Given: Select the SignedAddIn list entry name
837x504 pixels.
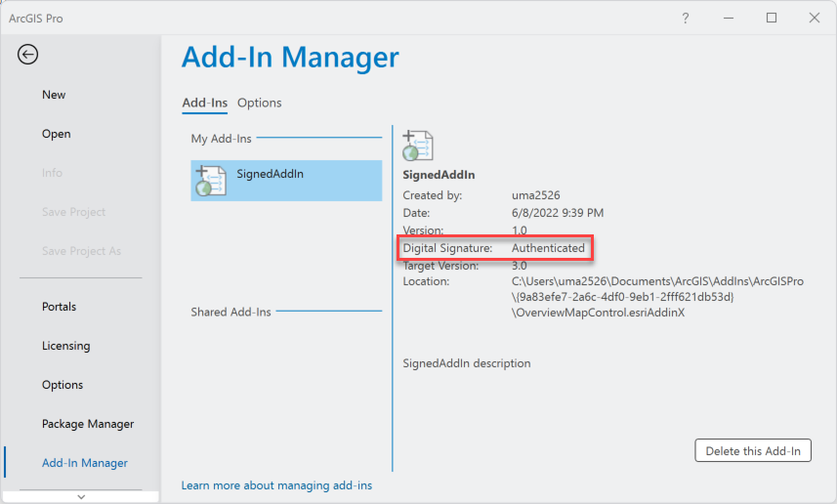Looking at the screenshot, I should 271,174.
